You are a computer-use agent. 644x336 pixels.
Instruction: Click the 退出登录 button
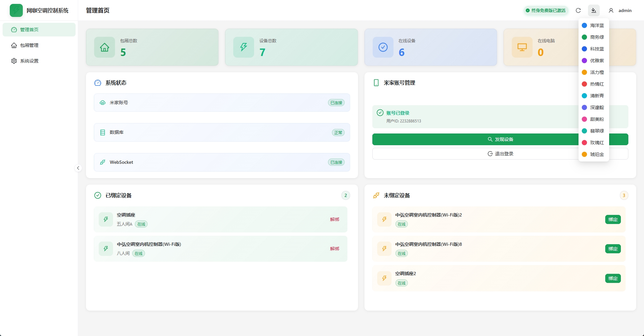pos(500,154)
